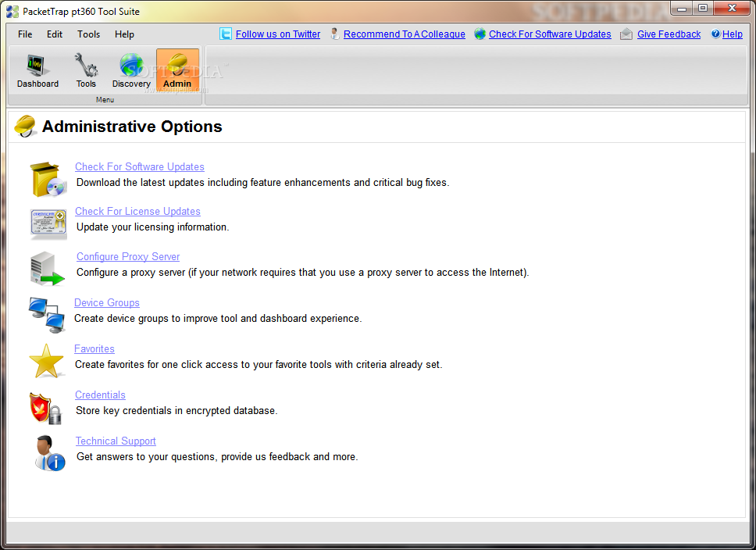Click the PacketTrap title bar app icon

(12, 12)
